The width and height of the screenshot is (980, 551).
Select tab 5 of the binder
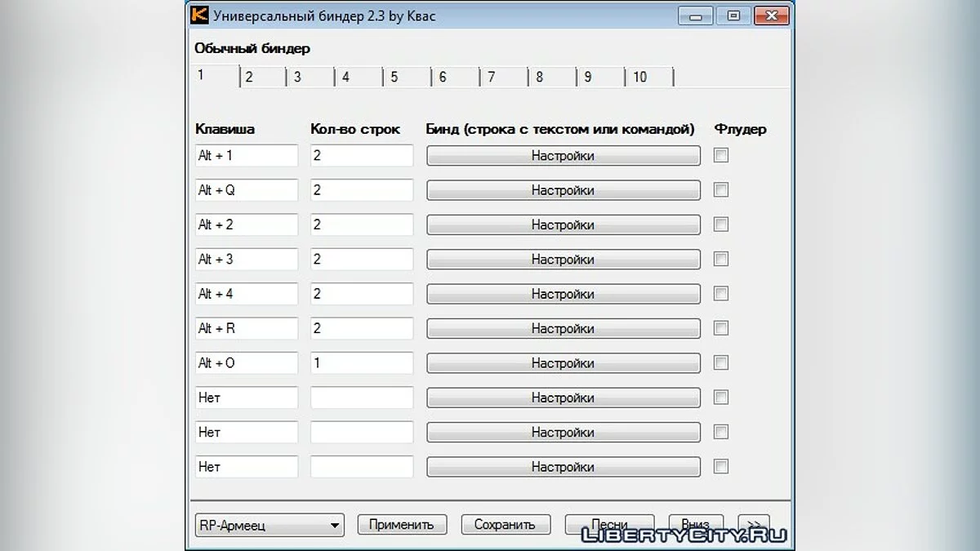tap(394, 77)
